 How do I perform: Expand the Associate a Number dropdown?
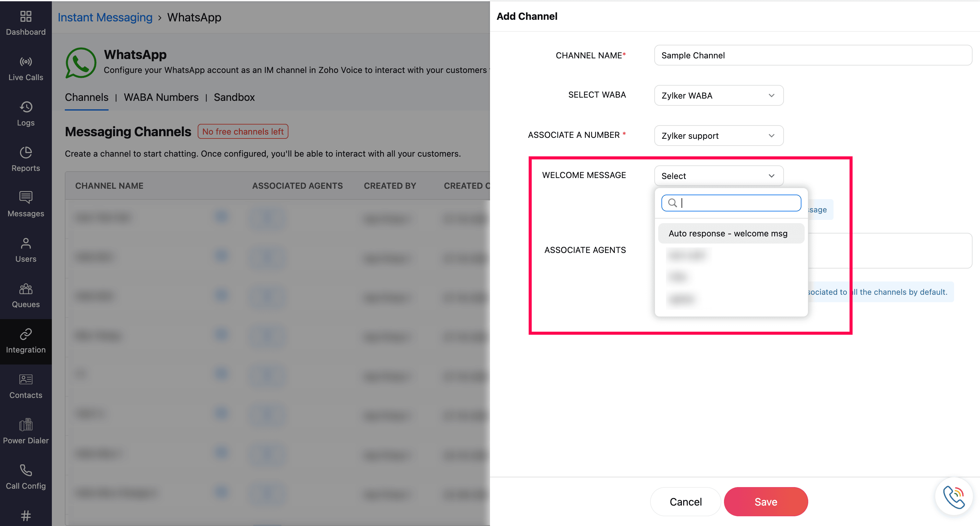pos(718,136)
